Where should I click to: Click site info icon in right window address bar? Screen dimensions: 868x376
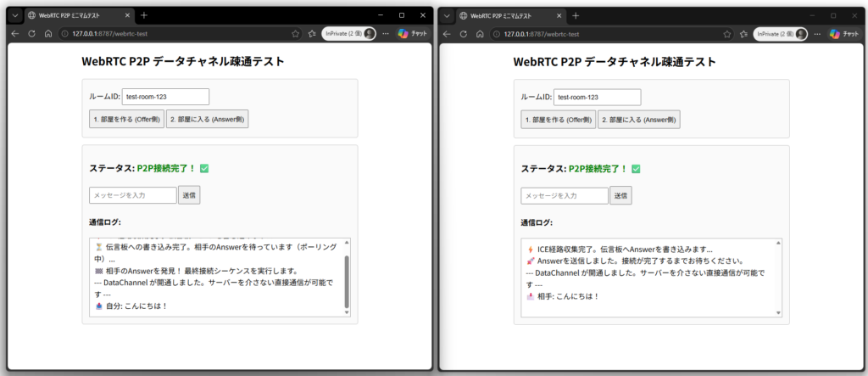(497, 34)
